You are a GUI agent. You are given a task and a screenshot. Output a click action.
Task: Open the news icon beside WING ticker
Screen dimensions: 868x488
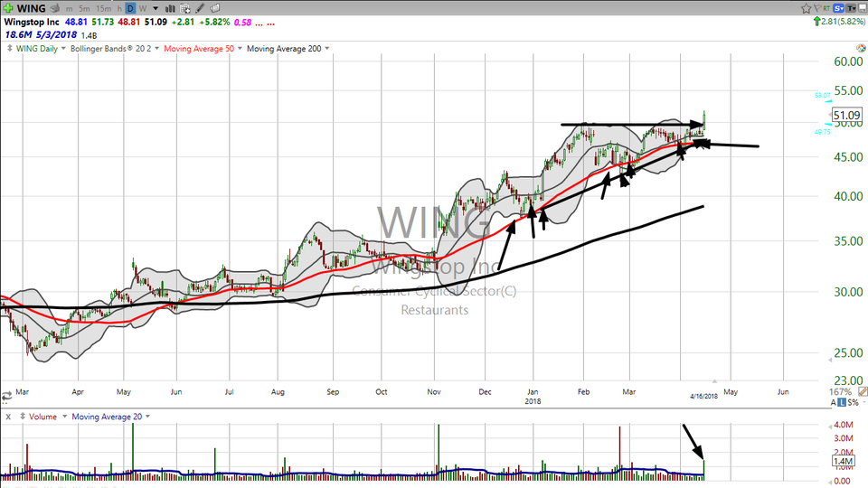(55, 8)
